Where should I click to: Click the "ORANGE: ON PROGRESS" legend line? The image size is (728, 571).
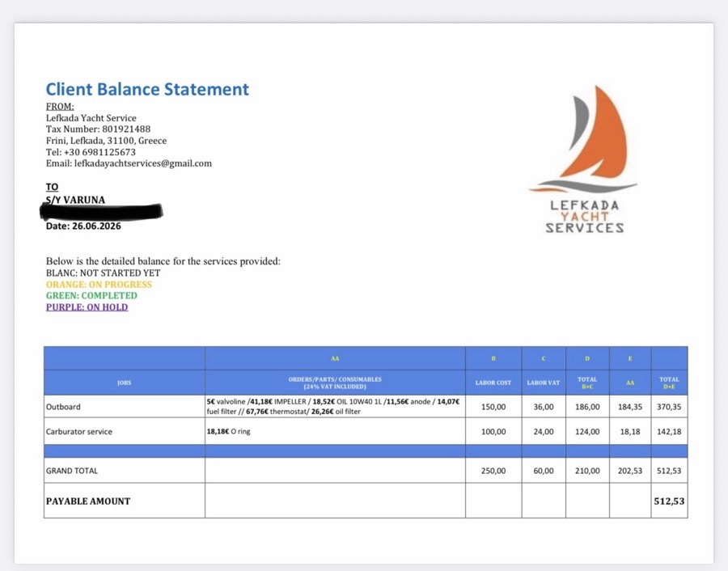pyautogui.click(x=99, y=284)
